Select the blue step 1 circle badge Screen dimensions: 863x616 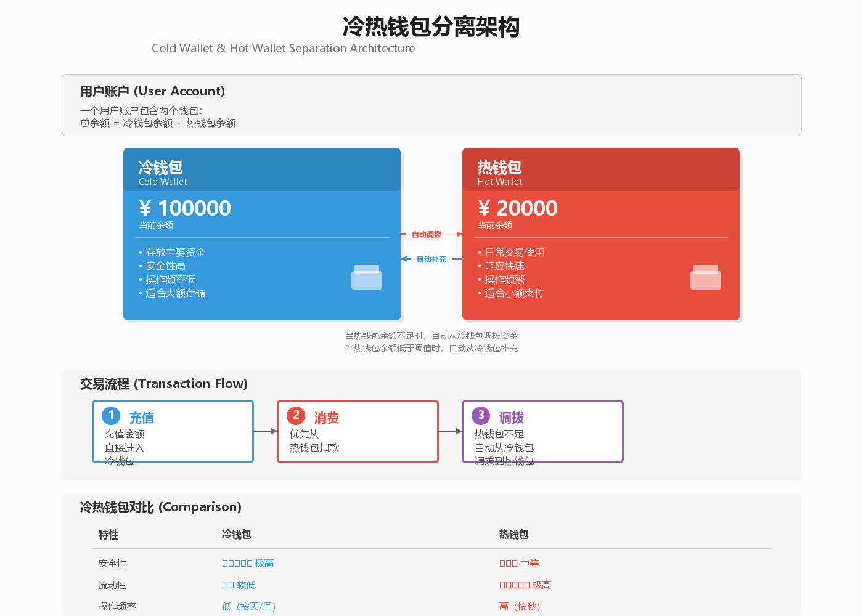pos(111,416)
